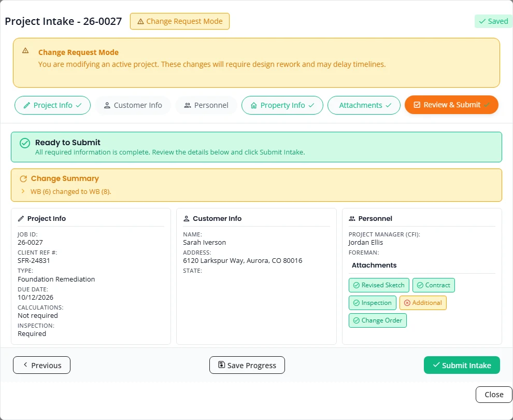The width and height of the screenshot is (513, 420).
Task: Click the person icon in Customer Info card header
Action: [187, 218]
